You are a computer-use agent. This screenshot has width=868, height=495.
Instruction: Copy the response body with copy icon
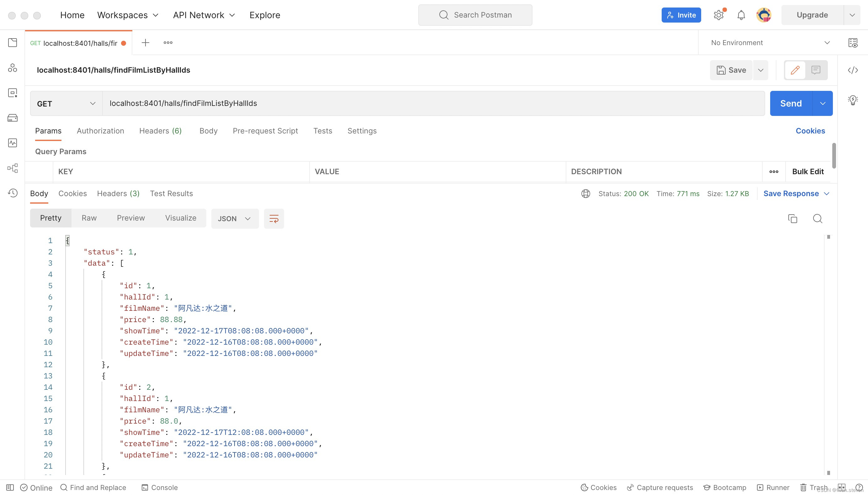click(x=792, y=219)
